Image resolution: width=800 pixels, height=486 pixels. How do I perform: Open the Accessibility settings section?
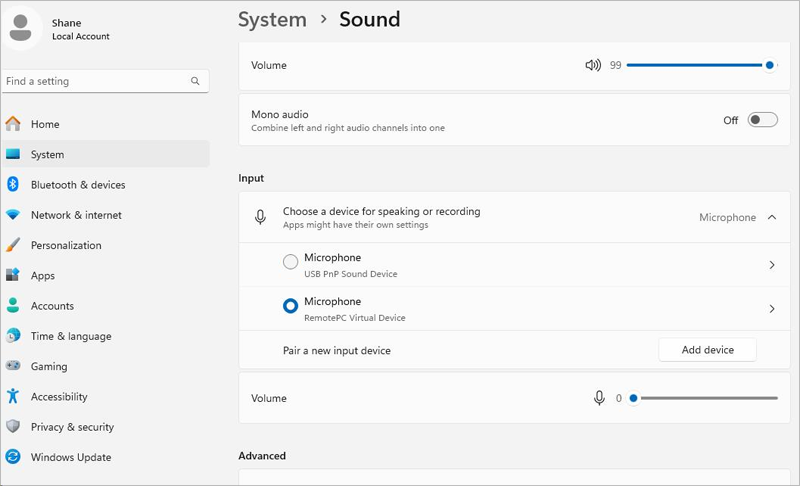click(x=59, y=397)
